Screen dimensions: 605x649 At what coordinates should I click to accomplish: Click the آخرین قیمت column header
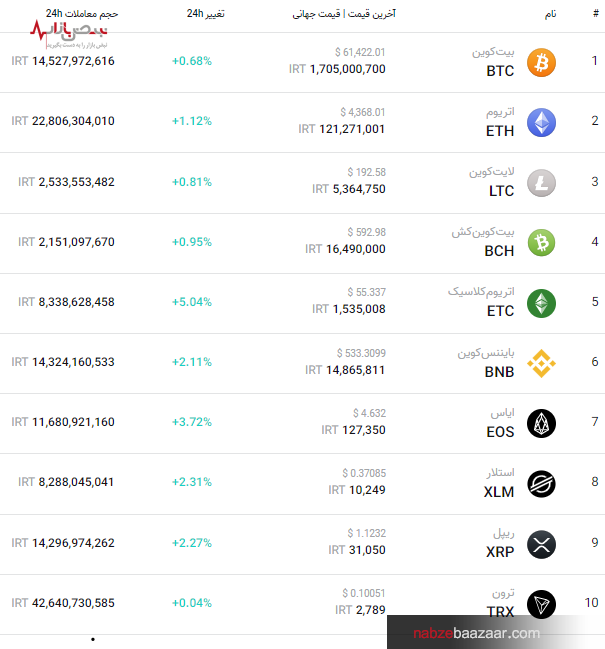[x=344, y=15]
